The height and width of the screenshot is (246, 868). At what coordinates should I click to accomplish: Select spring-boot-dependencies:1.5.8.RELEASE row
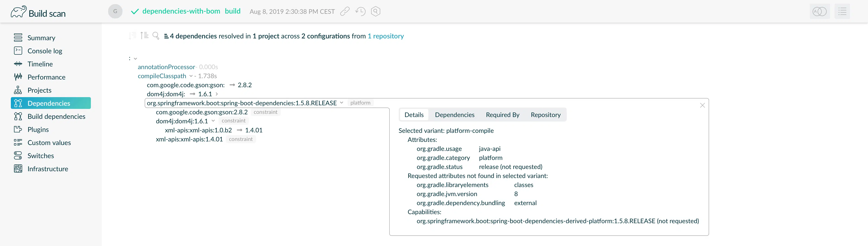242,103
